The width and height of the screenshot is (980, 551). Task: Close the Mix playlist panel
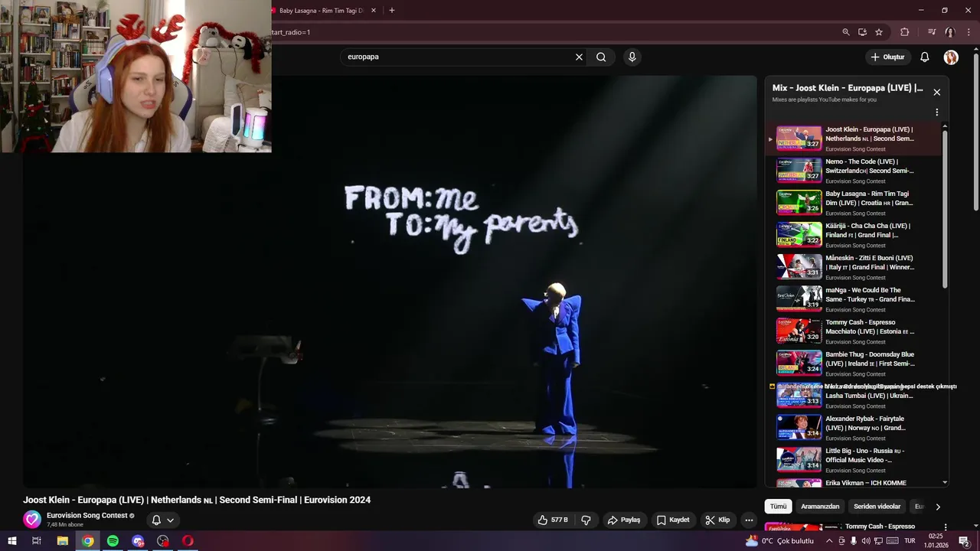(x=936, y=92)
